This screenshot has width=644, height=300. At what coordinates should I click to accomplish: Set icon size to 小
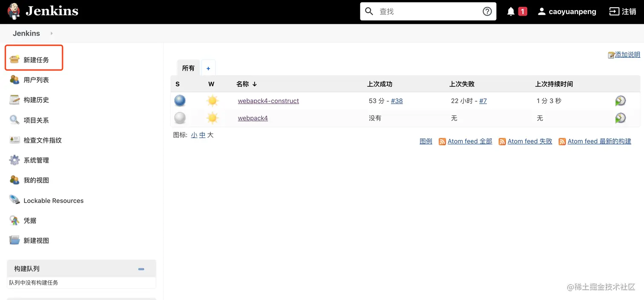[x=194, y=135]
